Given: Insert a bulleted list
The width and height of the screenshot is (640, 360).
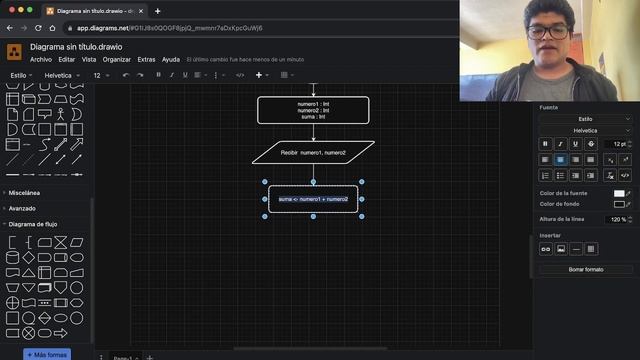Looking at the screenshot, I should pos(560,176).
